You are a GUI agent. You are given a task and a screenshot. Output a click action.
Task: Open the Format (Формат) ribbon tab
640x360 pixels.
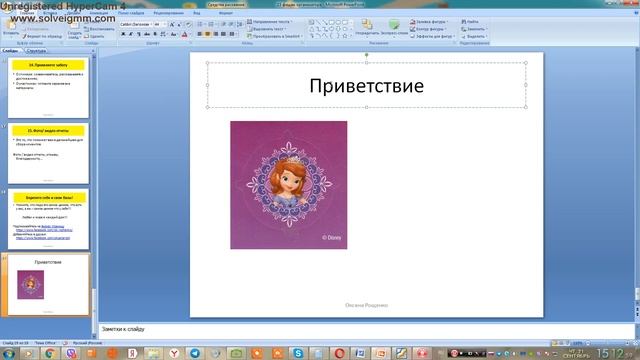point(226,13)
